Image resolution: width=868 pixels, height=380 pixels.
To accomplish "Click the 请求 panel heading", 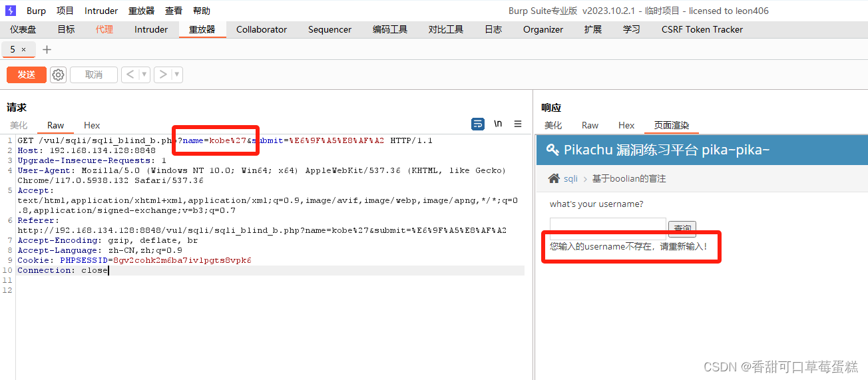I will [x=17, y=107].
